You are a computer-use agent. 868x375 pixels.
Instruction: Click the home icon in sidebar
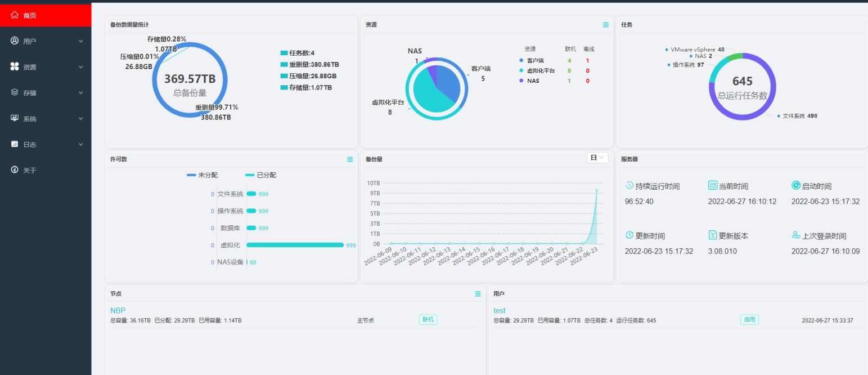point(15,15)
